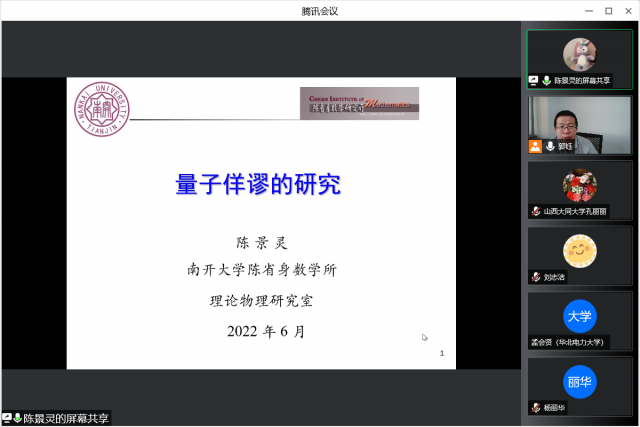Click muted microphone icon beside 刘志浩

(536, 277)
